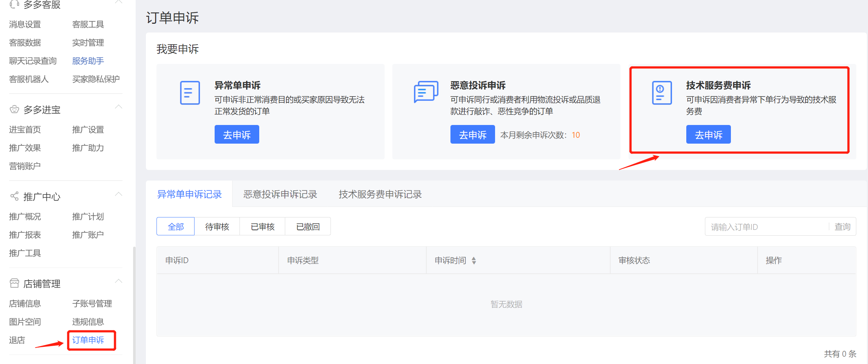This screenshot has width=868, height=364.
Task: Open 推广工具 in sidebar
Action: coord(25,253)
